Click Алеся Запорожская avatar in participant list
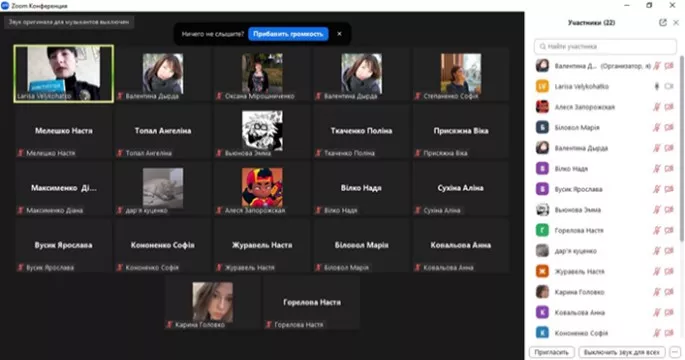This screenshot has width=685, height=360. (542, 107)
